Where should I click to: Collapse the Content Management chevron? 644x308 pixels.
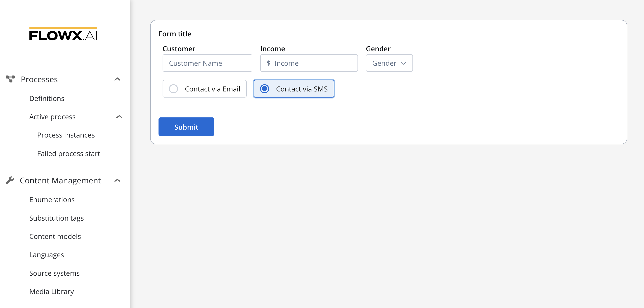point(117,180)
